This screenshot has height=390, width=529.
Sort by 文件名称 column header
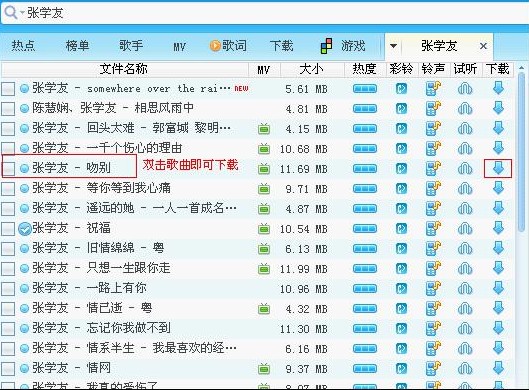click(x=124, y=69)
